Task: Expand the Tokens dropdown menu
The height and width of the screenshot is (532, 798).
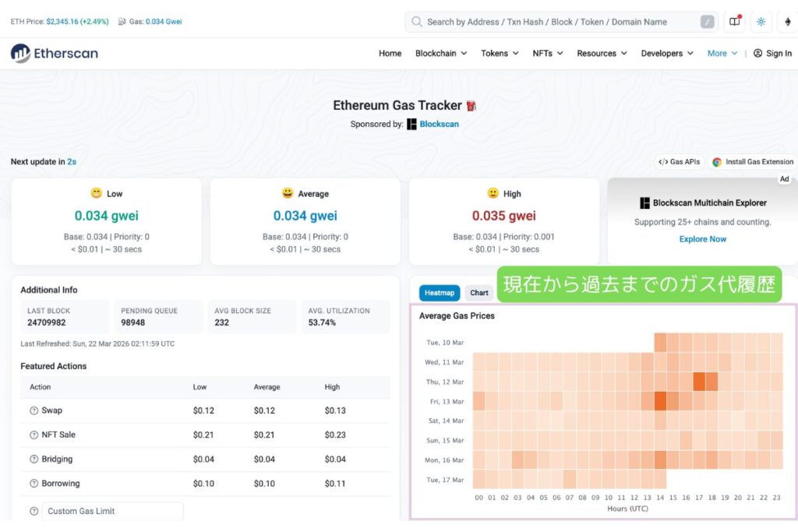Action: 500,54
